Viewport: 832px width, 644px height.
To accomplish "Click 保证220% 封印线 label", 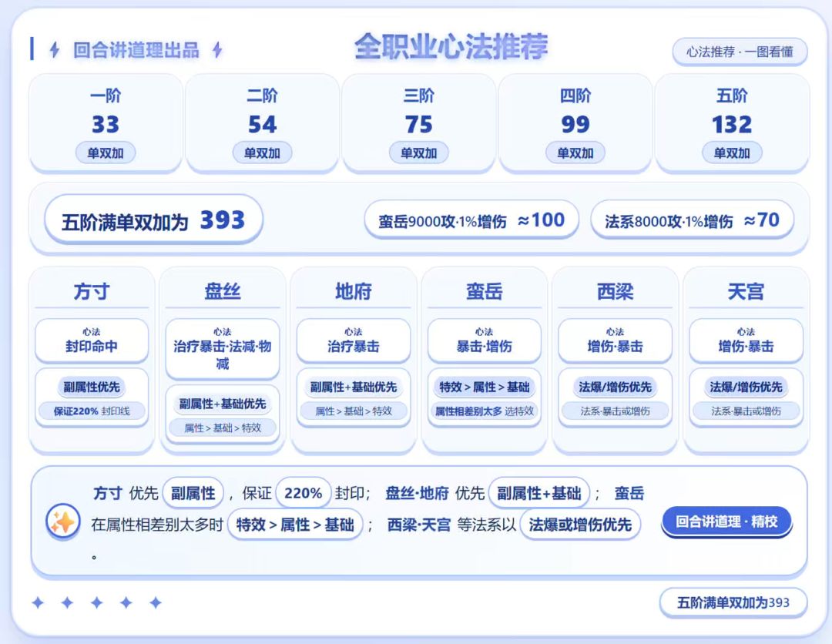I will tap(91, 411).
